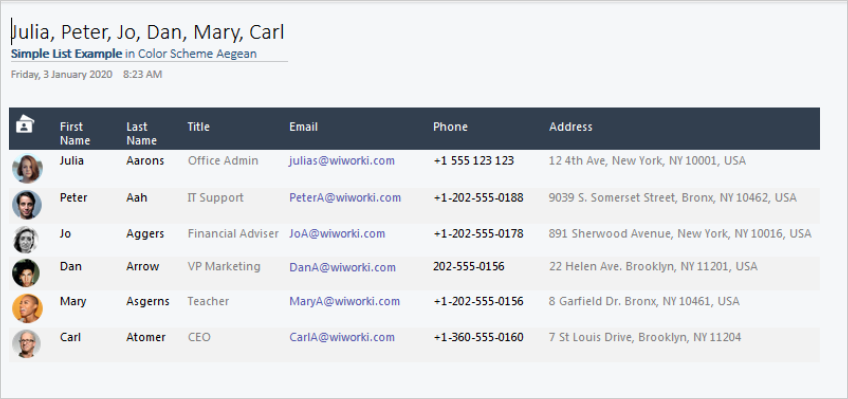Screen dimensions: 848x399
Task: Select the Phone column header
Action: [450, 127]
